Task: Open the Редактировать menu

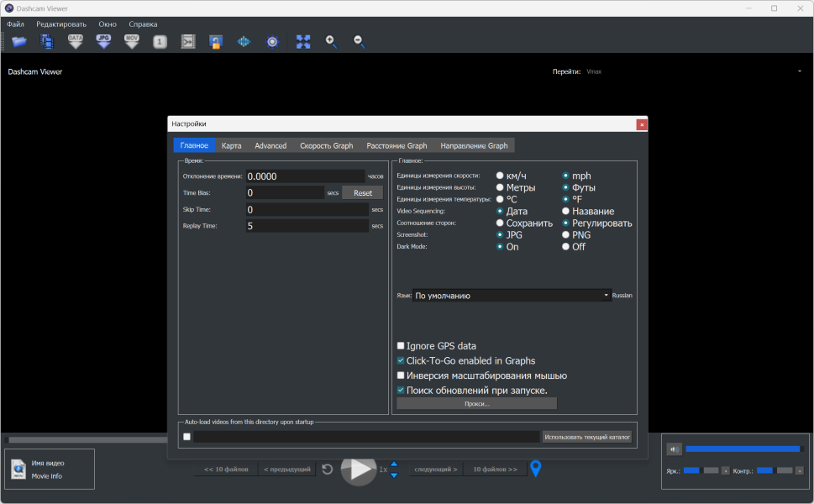Action: (x=61, y=24)
